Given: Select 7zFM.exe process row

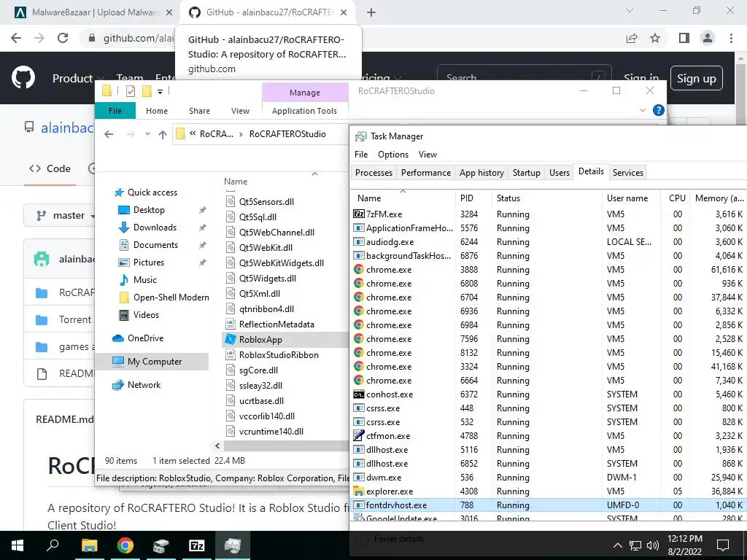Looking at the screenshot, I should point(549,214).
